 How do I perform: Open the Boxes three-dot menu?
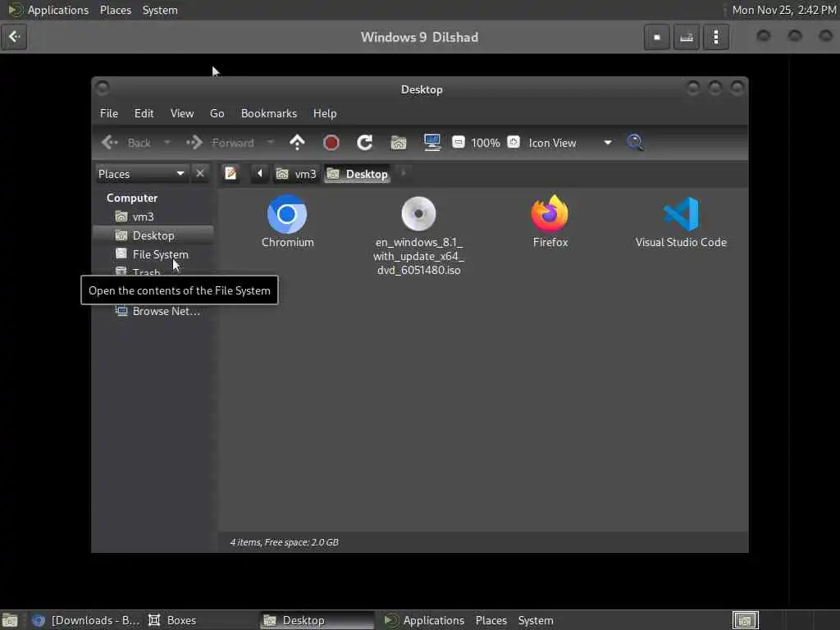[715, 37]
